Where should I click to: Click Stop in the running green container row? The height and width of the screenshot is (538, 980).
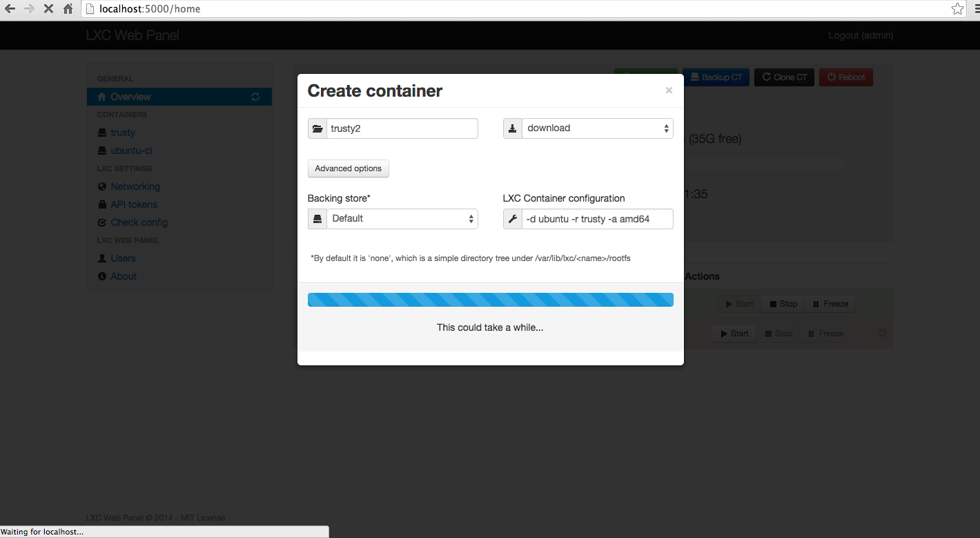(783, 304)
